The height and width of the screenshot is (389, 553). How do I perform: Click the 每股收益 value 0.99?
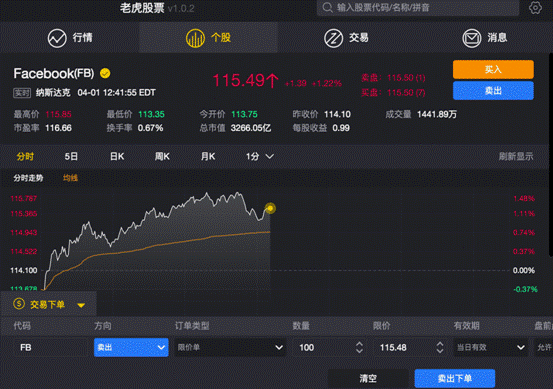(x=341, y=128)
